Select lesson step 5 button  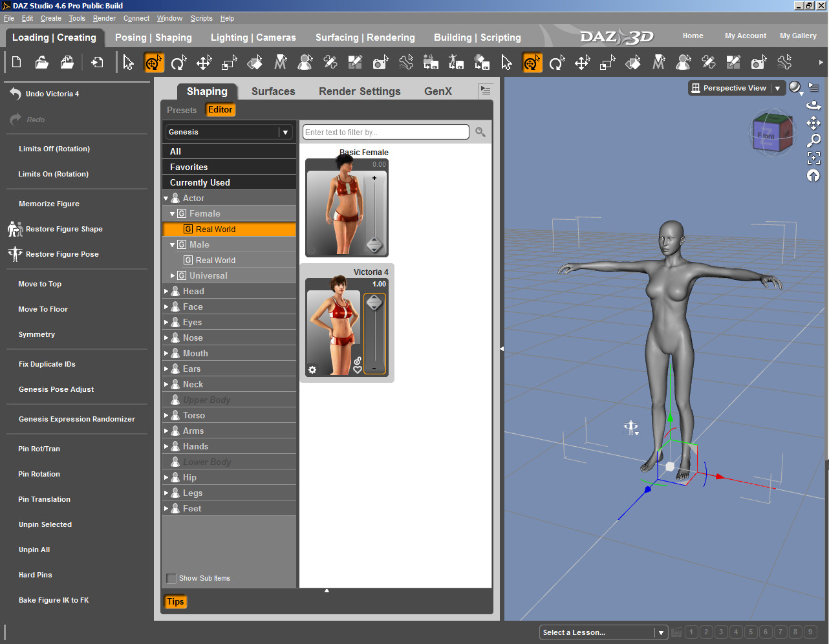pyautogui.click(x=751, y=632)
